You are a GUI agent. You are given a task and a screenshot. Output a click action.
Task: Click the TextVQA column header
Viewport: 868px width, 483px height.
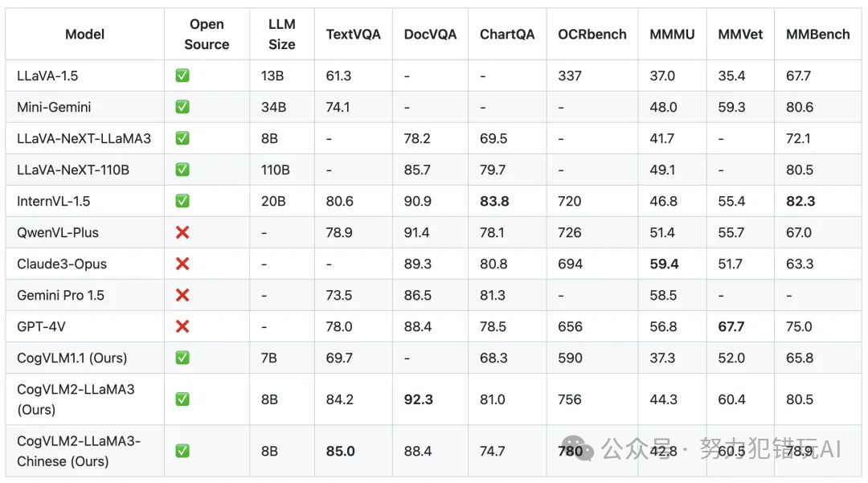(x=354, y=35)
